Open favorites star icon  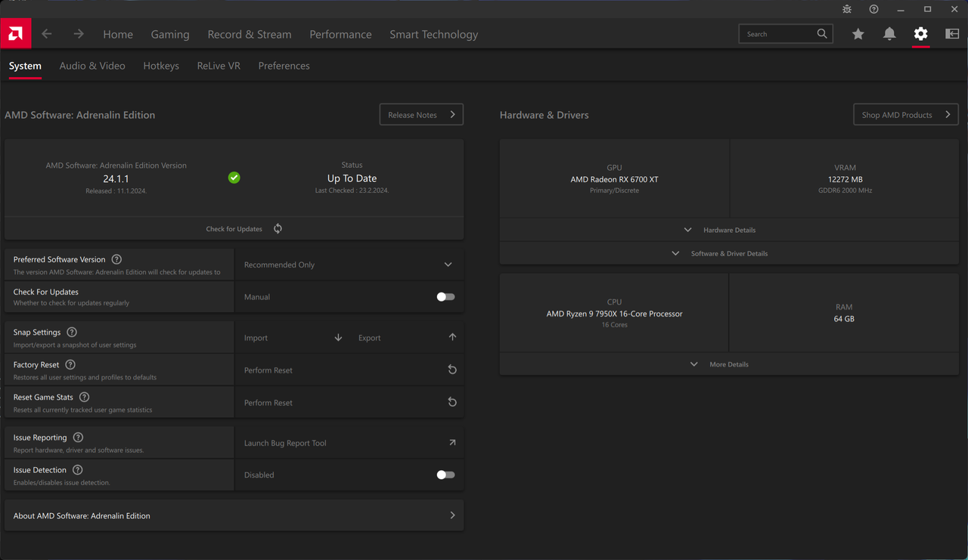tap(858, 34)
